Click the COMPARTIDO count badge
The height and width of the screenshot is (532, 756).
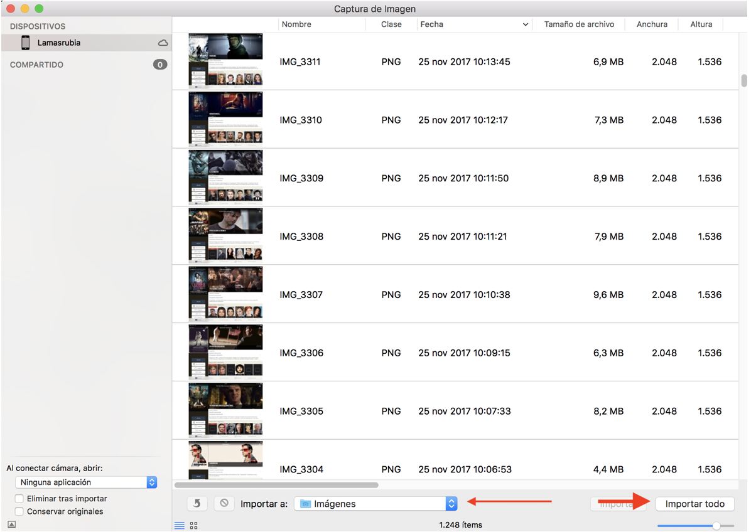click(160, 65)
